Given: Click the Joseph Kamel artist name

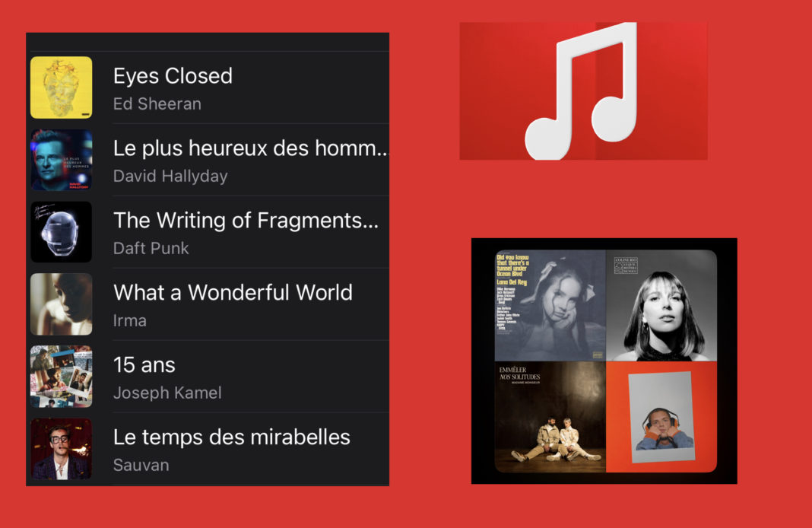Looking at the screenshot, I should [x=167, y=393].
